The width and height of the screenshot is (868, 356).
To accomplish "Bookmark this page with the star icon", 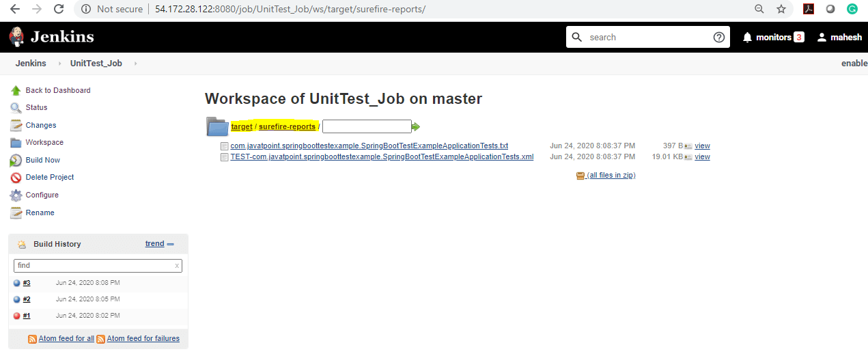I will pyautogui.click(x=781, y=10).
